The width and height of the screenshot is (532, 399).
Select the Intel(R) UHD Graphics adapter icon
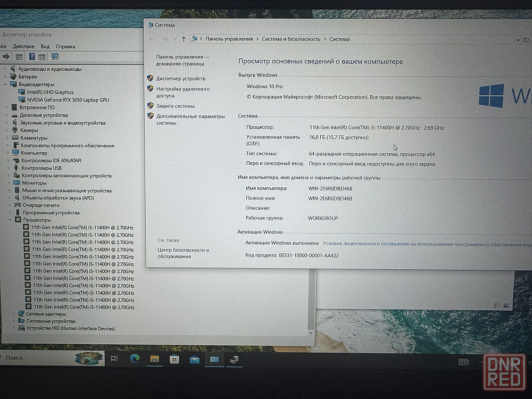click(22, 92)
